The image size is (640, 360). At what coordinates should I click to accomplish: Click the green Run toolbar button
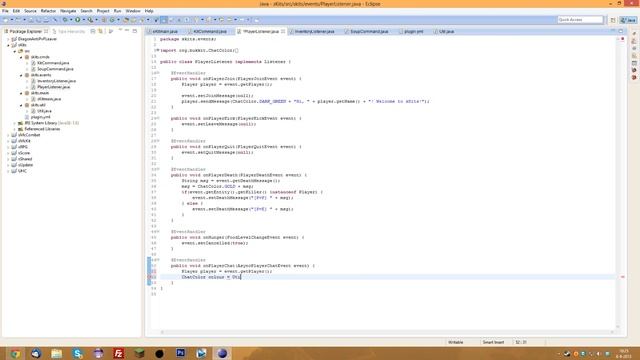point(78,20)
